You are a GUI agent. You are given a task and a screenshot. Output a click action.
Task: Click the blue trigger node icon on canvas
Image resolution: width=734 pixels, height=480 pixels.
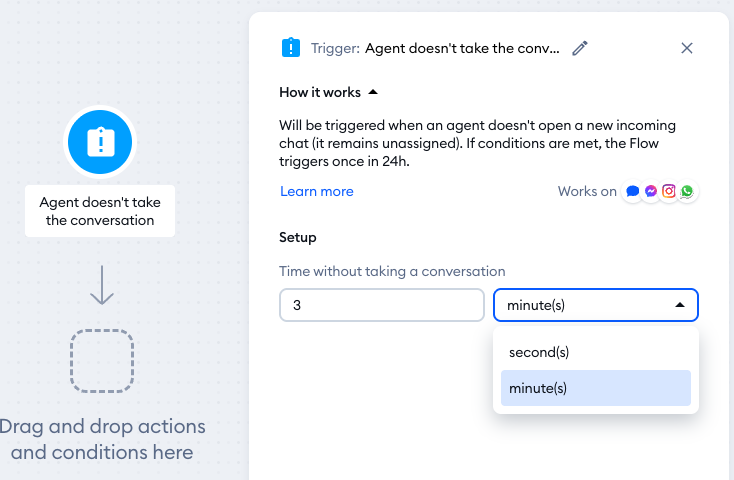100,143
